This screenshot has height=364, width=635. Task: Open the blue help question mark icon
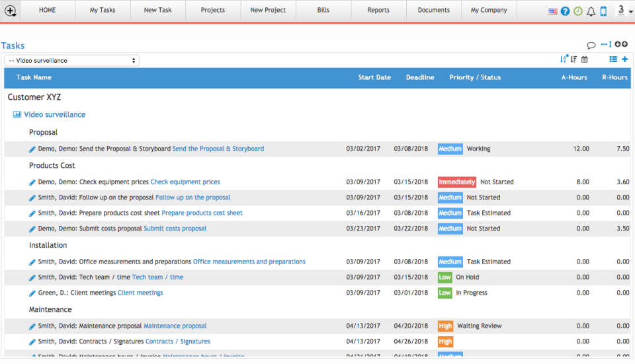click(566, 11)
